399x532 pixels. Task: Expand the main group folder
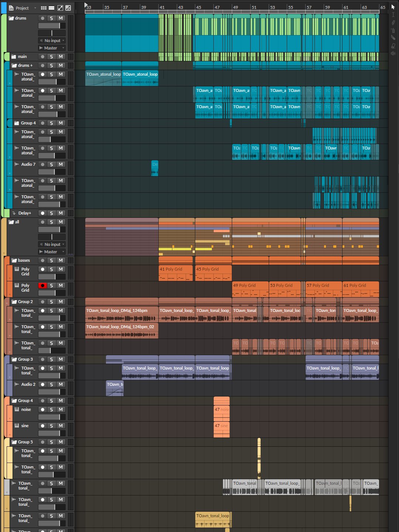[14, 56]
